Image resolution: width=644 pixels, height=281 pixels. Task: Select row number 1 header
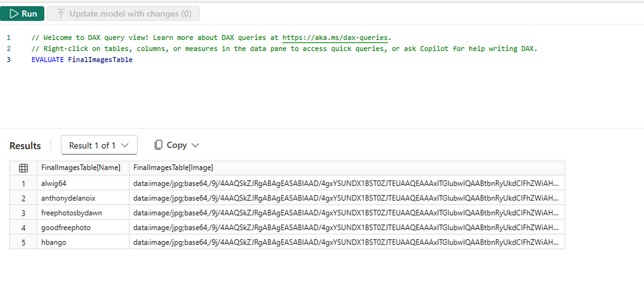[23, 183]
